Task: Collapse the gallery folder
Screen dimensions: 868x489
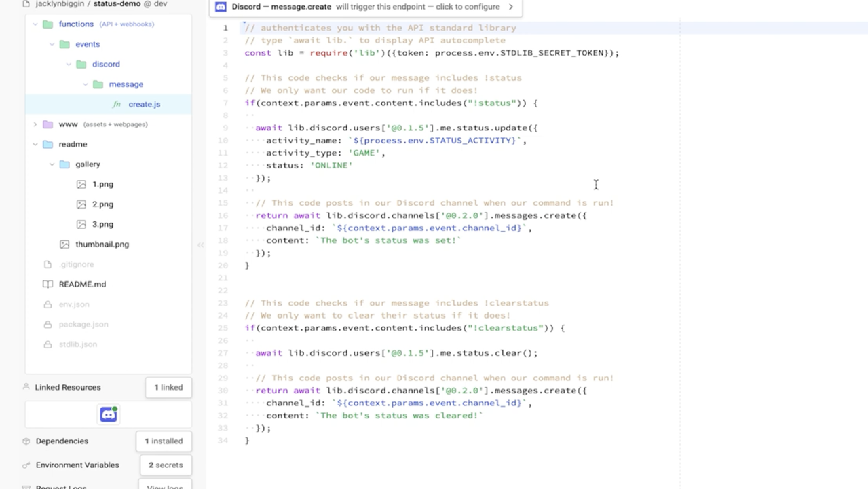Action: pos(52,164)
